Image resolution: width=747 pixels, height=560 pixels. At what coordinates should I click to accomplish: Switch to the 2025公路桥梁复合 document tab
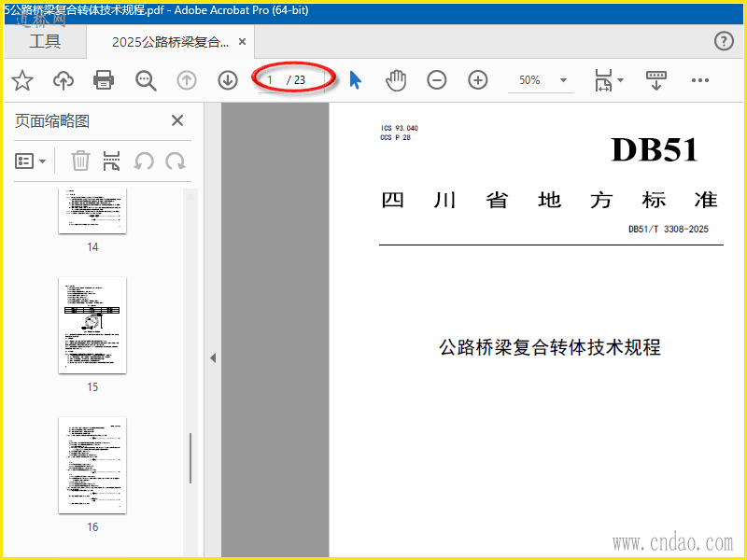click(x=170, y=42)
